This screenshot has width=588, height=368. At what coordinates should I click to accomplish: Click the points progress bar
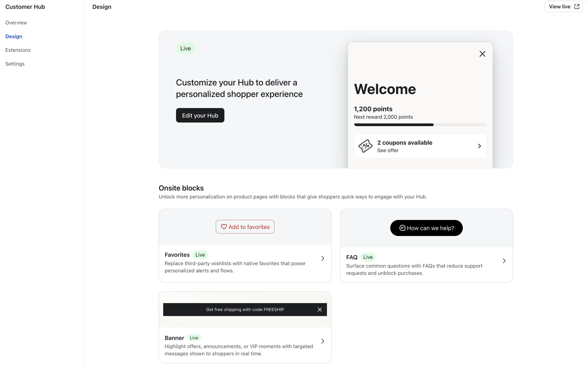pos(420,125)
